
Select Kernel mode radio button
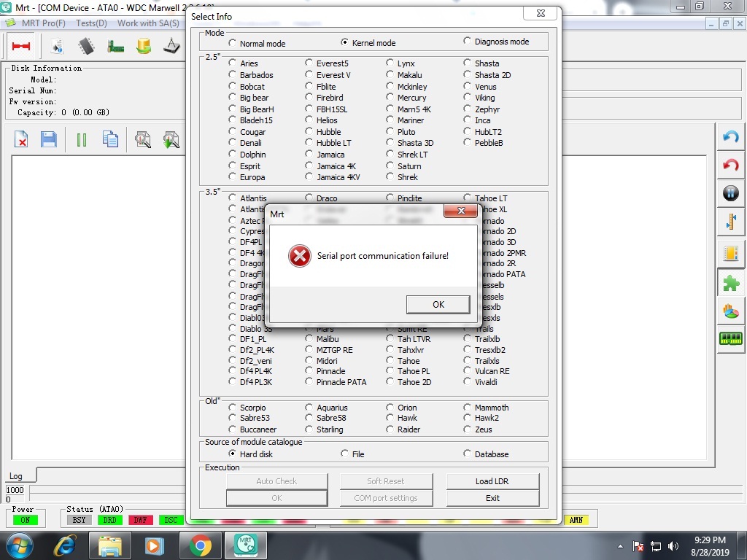(x=344, y=42)
